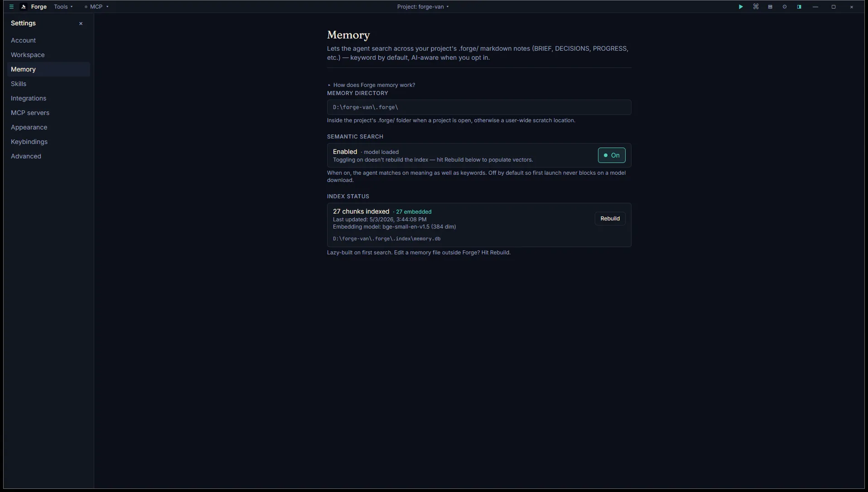Screen dimensions: 868x492
Task: Click the embedding model bge-small-en-v1.5 line
Action: click(x=394, y=227)
